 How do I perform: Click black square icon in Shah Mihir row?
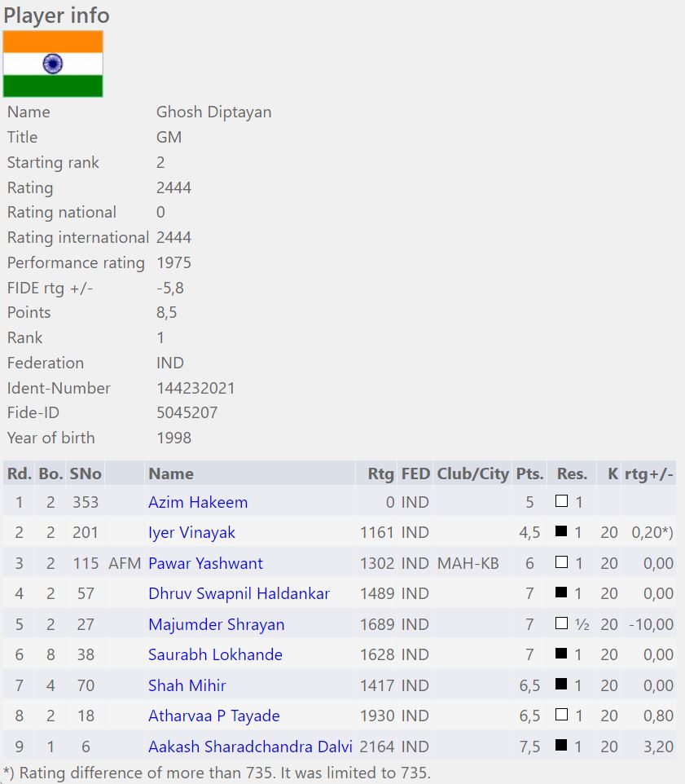(x=561, y=685)
